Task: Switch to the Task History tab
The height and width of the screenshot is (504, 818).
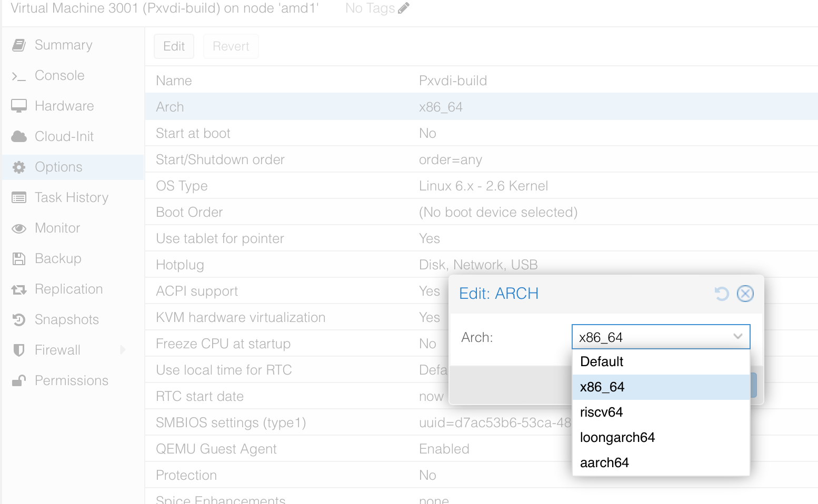Action: (73, 198)
